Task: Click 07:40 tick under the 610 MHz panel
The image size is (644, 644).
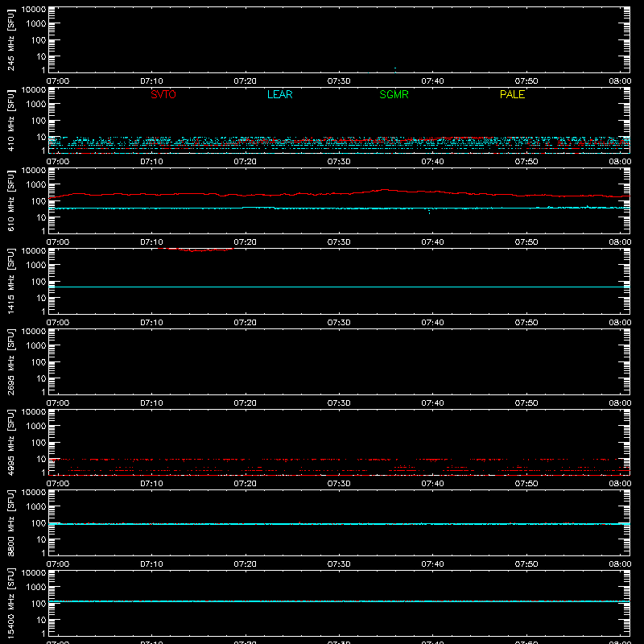Action: coord(432,242)
